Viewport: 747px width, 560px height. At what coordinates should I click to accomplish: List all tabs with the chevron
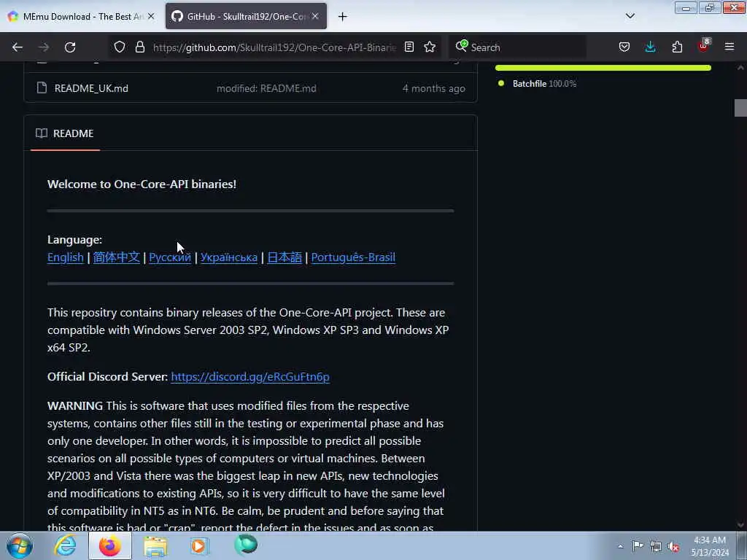[630, 16]
